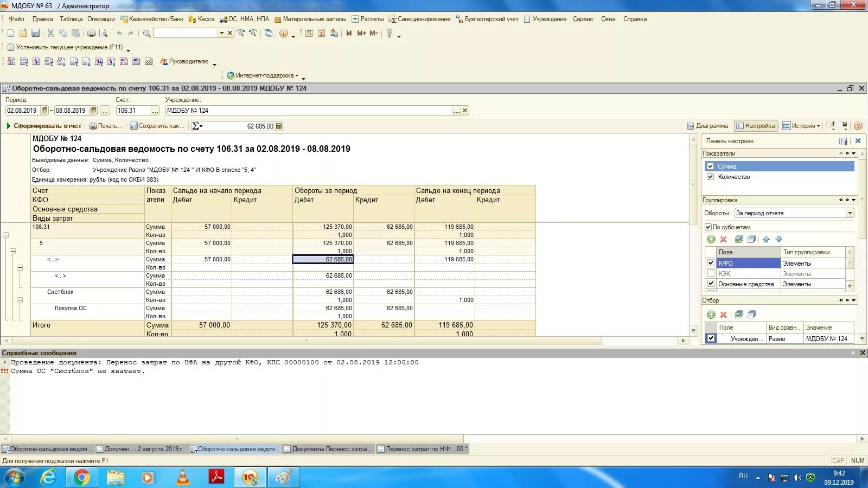The height and width of the screenshot is (488, 868).
Task: Click the info help icon in toolbar
Action: pyautogui.click(x=284, y=33)
